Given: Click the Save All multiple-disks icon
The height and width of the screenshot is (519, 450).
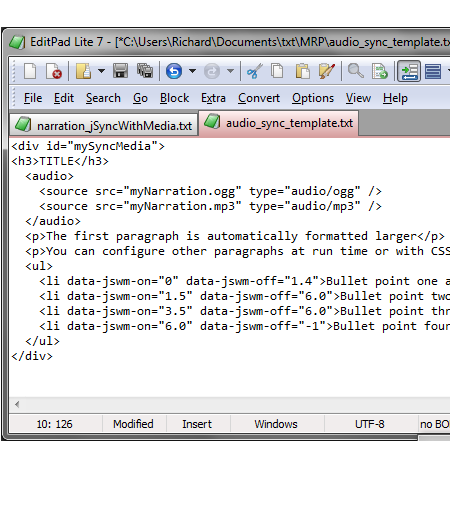Looking at the screenshot, I should [x=145, y=71].
